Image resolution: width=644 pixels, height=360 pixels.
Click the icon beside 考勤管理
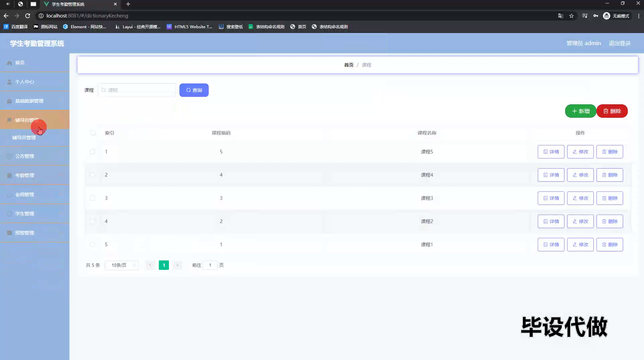pyautogui.click(x=9, y=175)
